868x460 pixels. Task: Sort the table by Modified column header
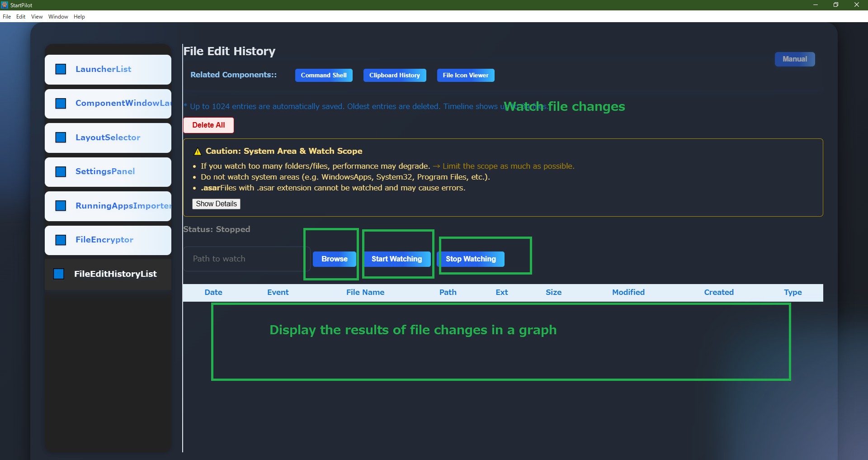click(628, 293)
